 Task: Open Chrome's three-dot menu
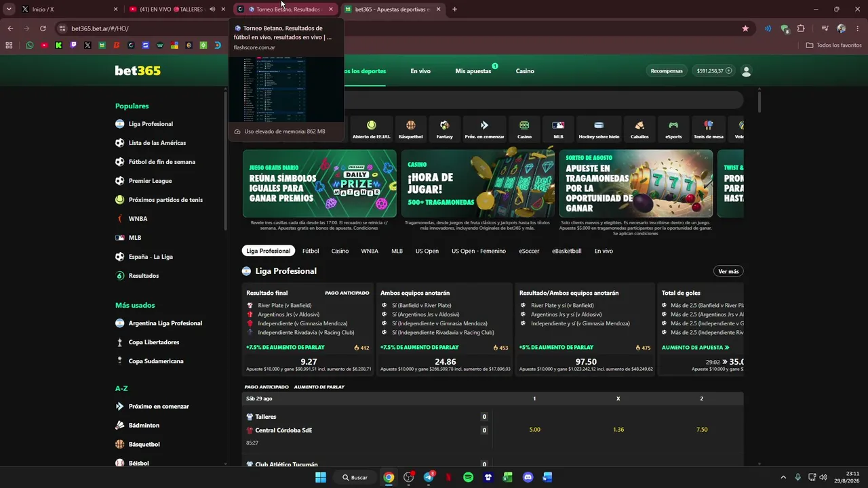click(858, 28)
